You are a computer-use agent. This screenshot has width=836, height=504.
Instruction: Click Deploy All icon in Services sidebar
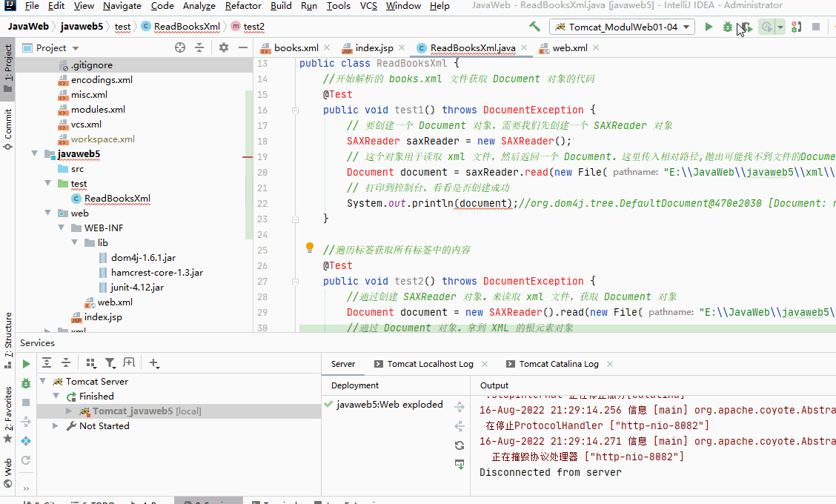click(26, 422)
